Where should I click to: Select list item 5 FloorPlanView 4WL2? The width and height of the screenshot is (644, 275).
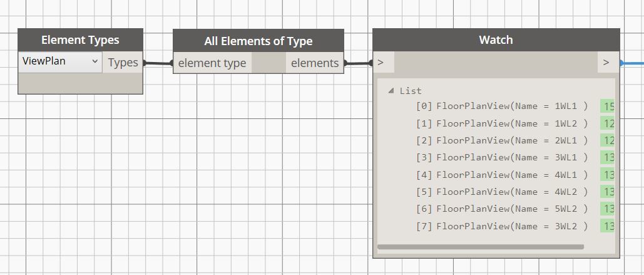(x=503, y=192)
